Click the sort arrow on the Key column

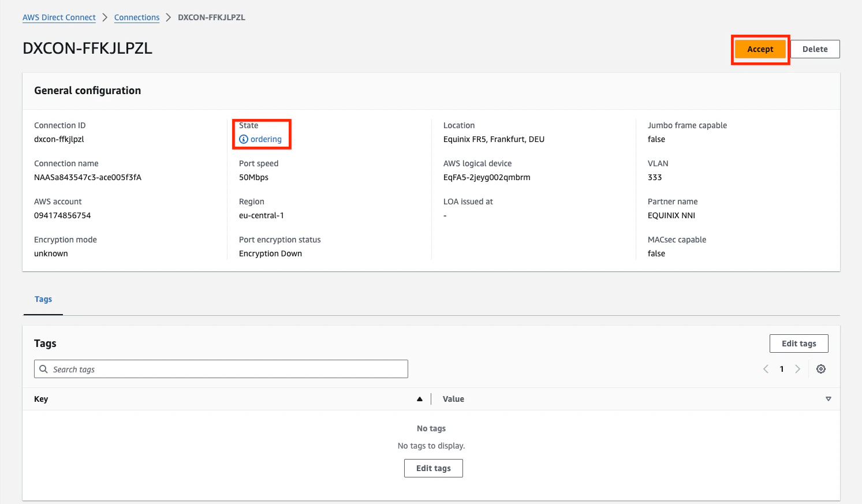[x=420, y=398]
